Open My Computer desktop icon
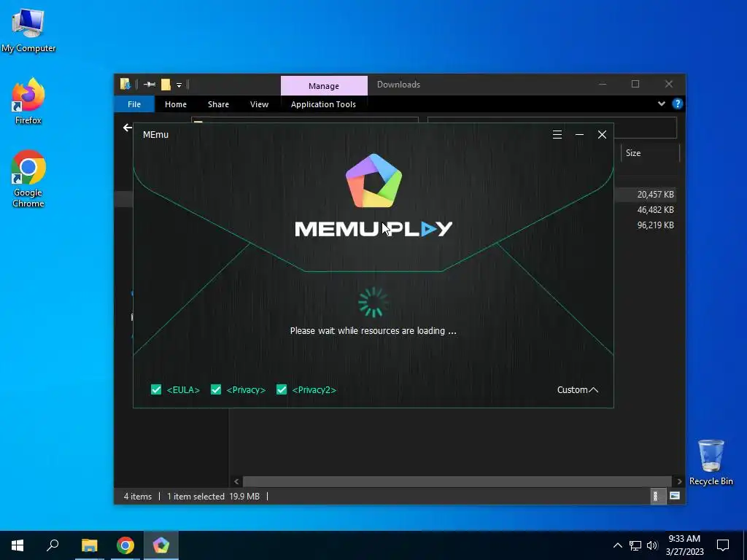This screenshot has width=747, height=560. point(28,31)
